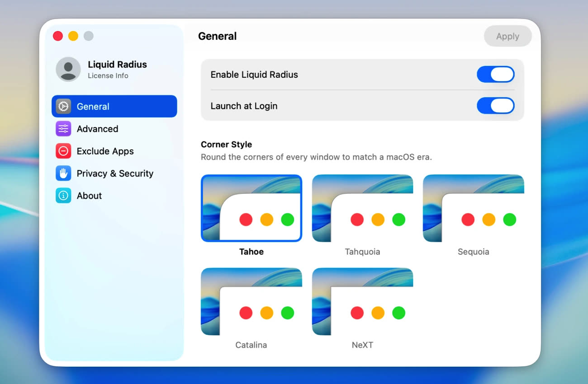Viewport: 588px width, 384px height.
Task: Click the Launch at Login label
Action: [x=244, y=106]
